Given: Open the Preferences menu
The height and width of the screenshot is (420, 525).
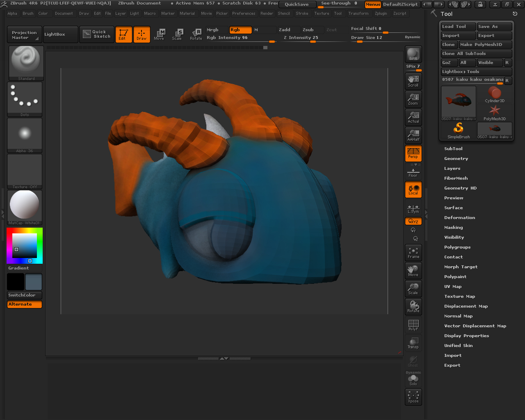Looking at the screenshot, I should pos(244,14).
